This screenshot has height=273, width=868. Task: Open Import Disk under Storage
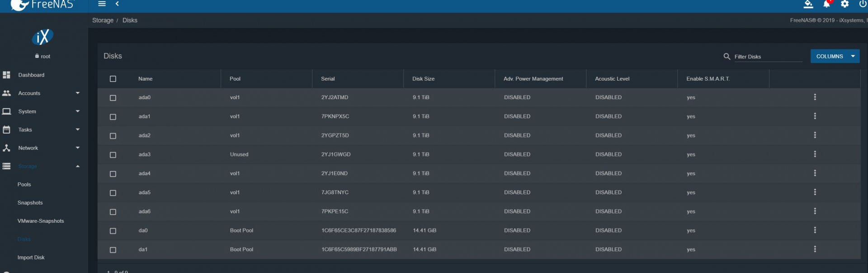[x=31, y=258]
